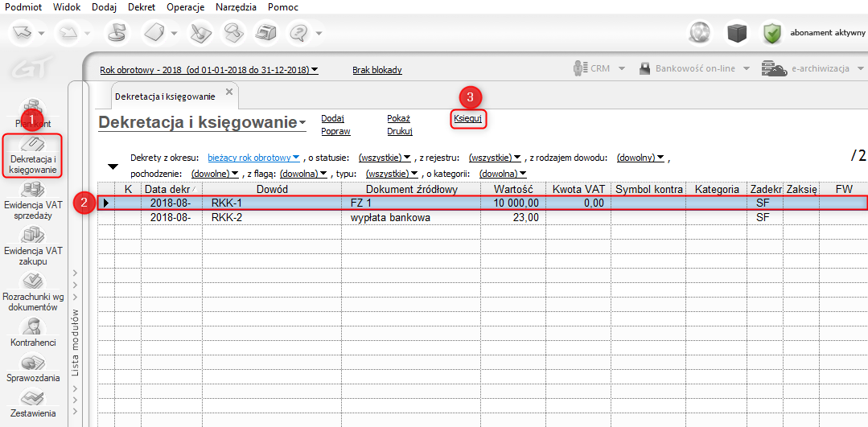Click the CRM person icon
The image size is (868, 427).
pos(580,68)
